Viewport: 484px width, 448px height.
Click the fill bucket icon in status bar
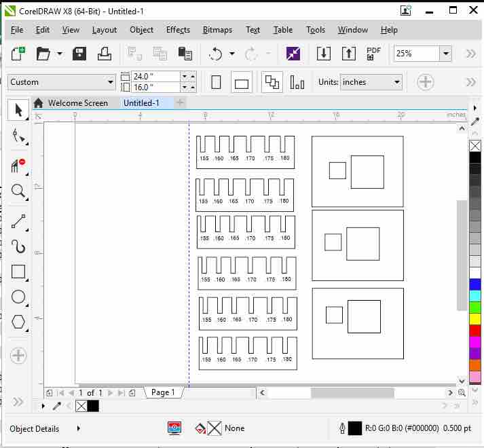click(200, 428)
